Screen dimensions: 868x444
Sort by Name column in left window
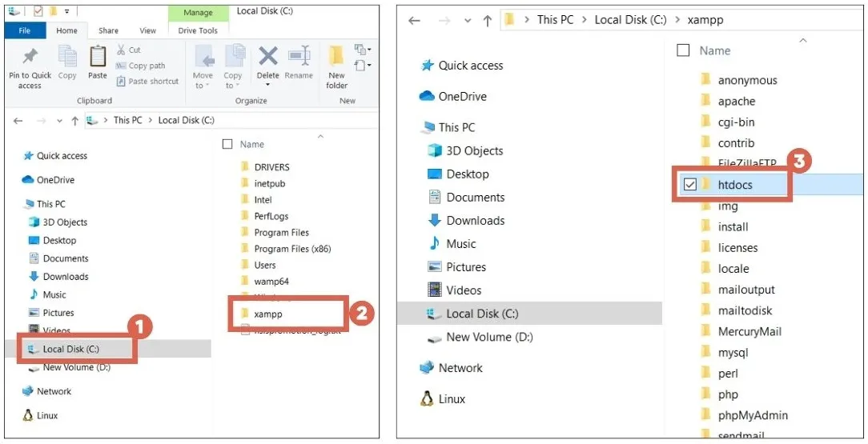pyautogui.click(x=252, y=144)
